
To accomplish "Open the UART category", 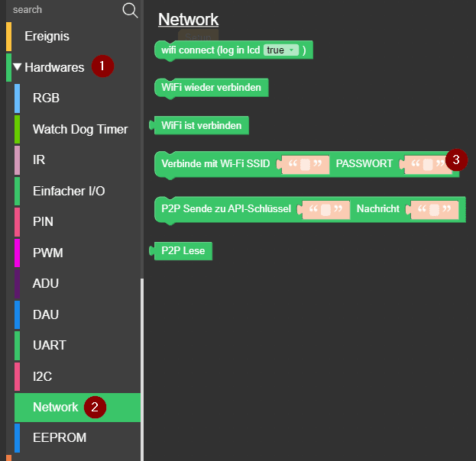I will (49, 345).
